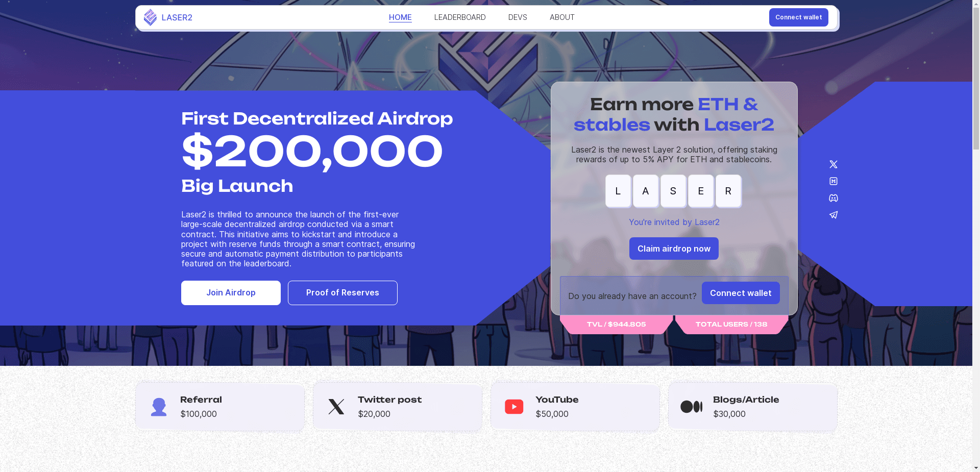Open the Telegram paper plane icon
Viewport: 980px width, 472px height.
(834, 215)
